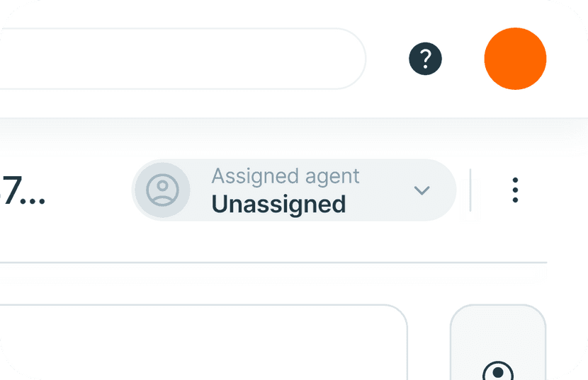Get support from the dark question icon
The image size is (588, 380).
pyautogui.click(x=425, y=59)
